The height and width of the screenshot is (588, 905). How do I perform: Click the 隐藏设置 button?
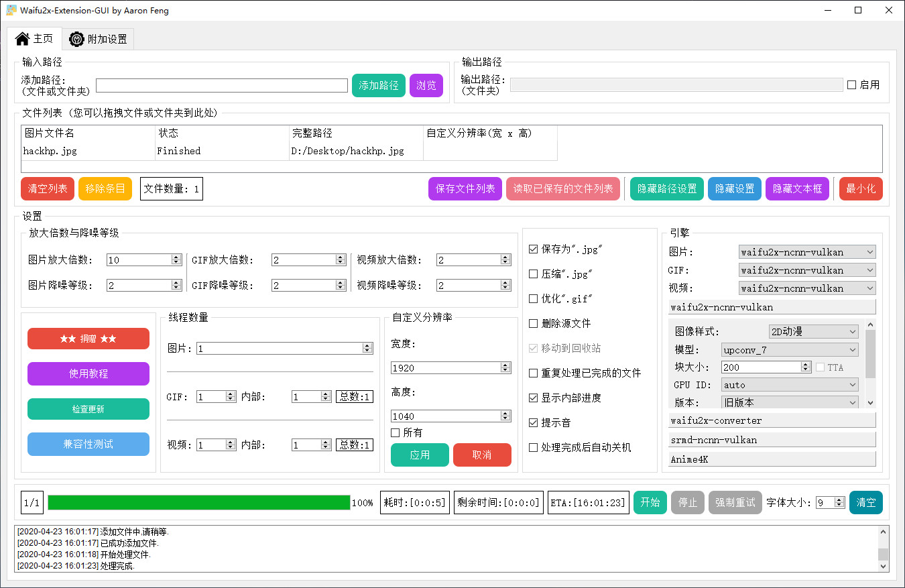click(735, 188)
